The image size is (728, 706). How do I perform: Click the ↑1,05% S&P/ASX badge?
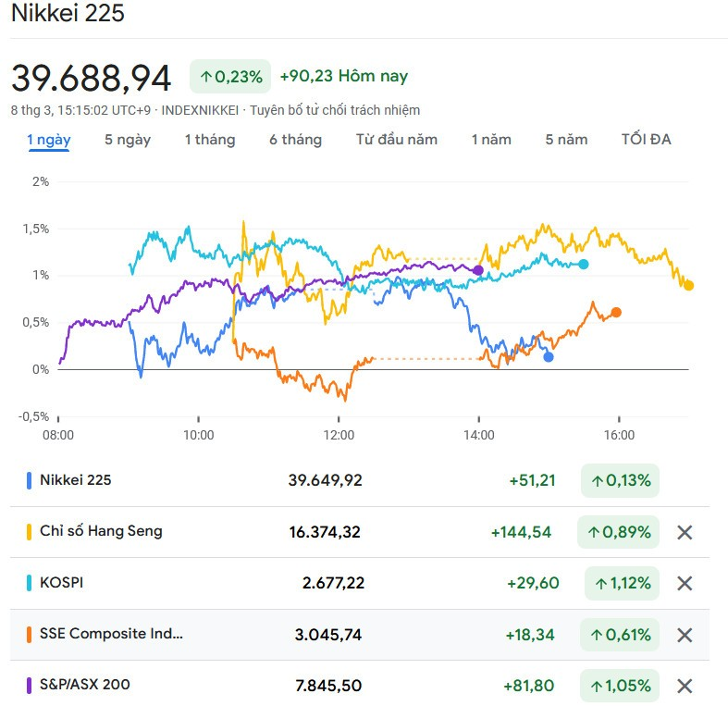620,686
